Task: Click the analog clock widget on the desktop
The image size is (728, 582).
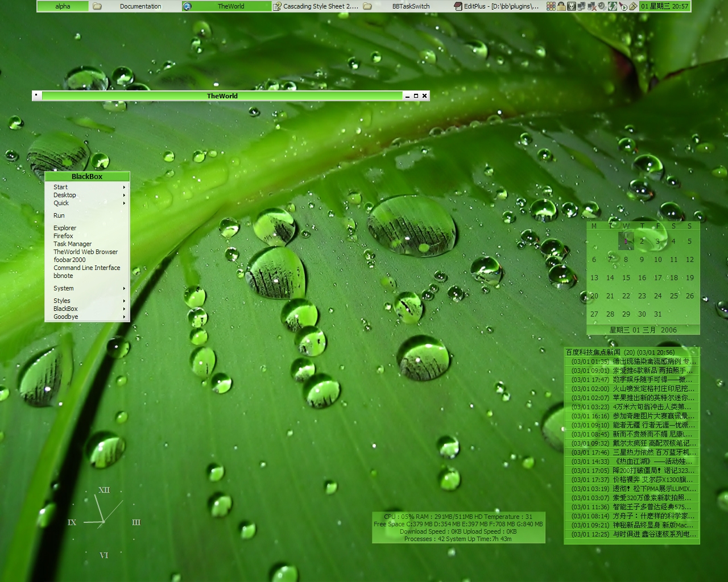Action: coord(104,522)
